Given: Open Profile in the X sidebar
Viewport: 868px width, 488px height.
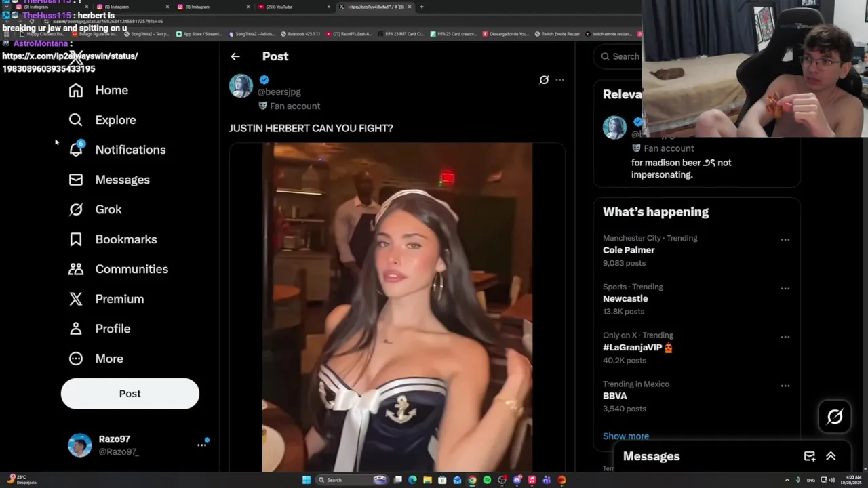Looking at the screenshot, I should [100, 329].
